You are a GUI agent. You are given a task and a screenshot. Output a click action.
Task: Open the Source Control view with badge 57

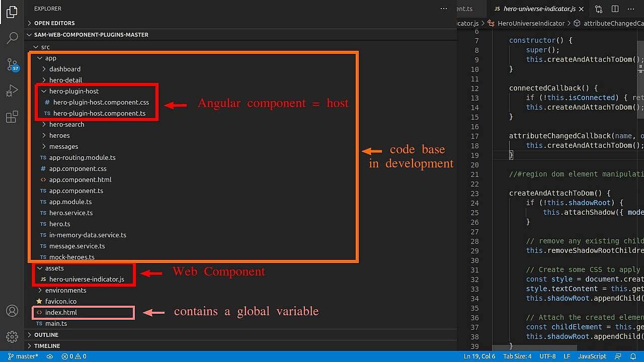pos(12,65)
